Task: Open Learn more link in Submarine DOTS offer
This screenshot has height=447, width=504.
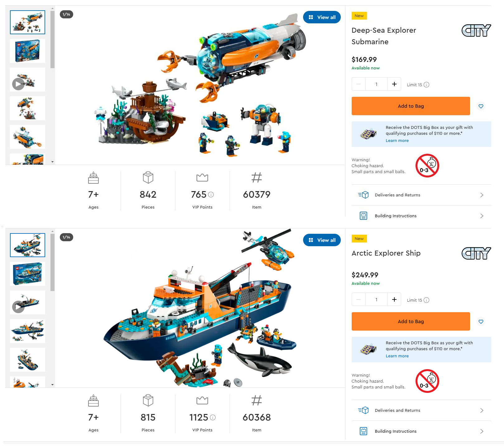Action: [x=397, y=141]
